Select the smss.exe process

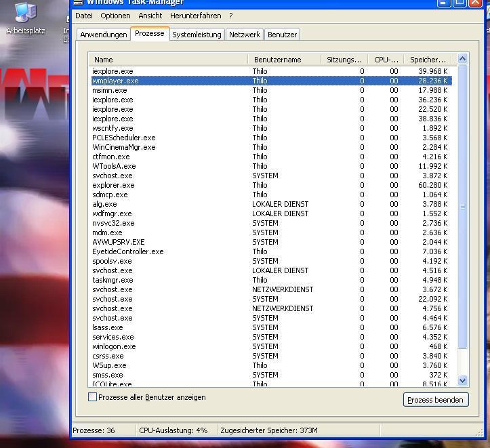click(271, 375)
